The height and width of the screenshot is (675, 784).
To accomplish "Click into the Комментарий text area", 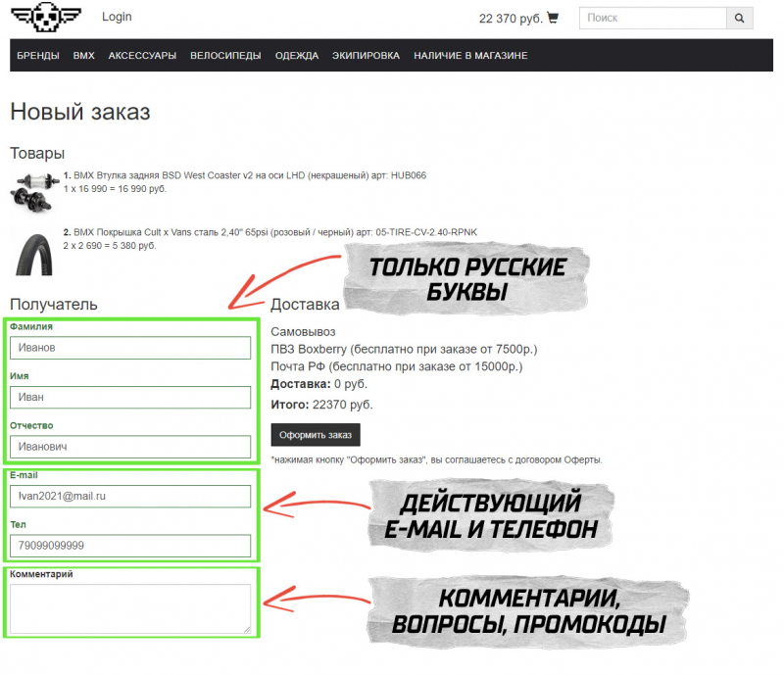I will [x=130, y=608].
